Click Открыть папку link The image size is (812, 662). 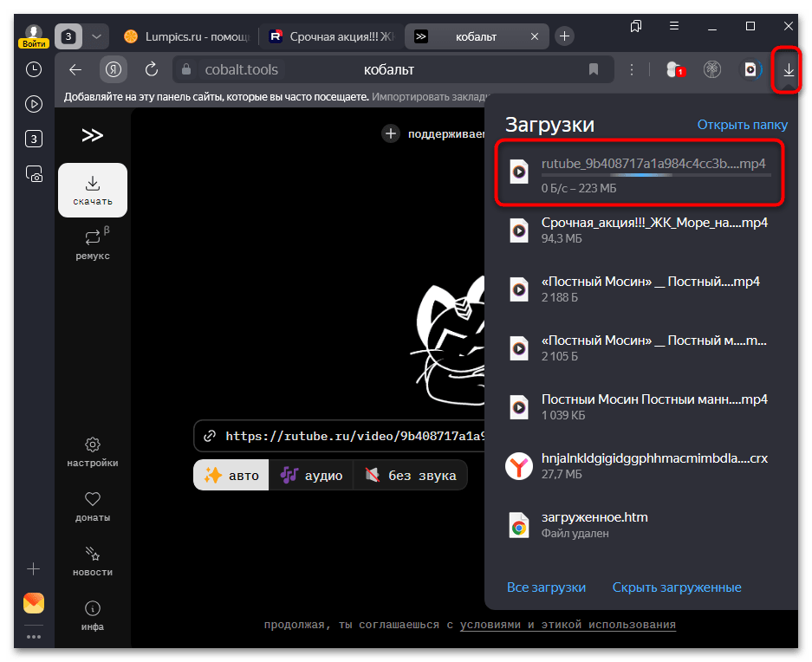(x=742, y=125)
